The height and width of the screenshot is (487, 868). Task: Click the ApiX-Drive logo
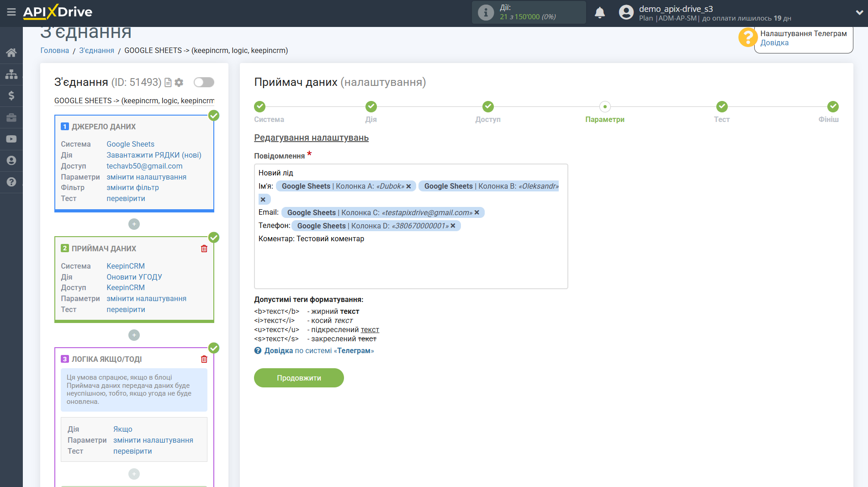pyautogui.click(x=58, y=12)
